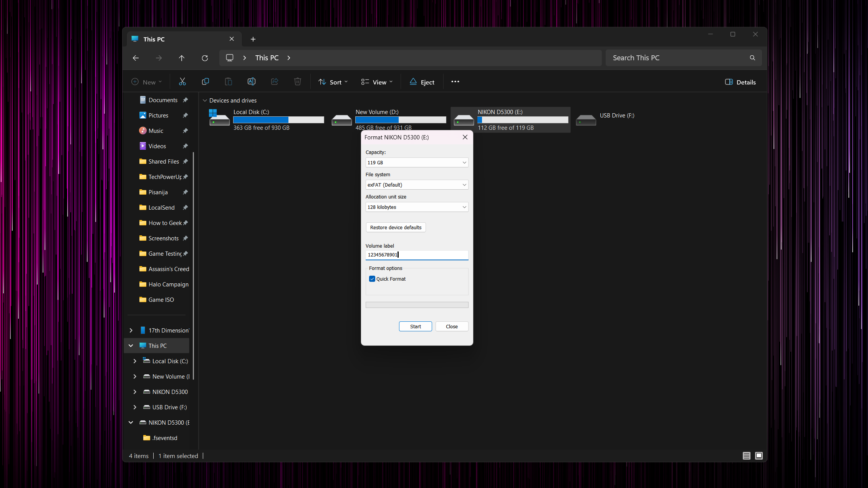The width and height of the screenshot is (868, 488).
Task: Click the monitor icon in address bar
Action: [x=230, y=58]
